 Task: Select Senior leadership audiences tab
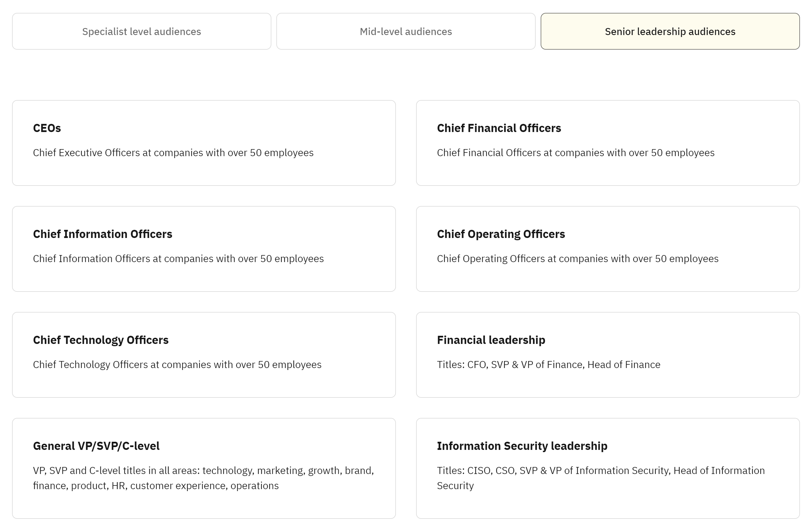[670, 31]
